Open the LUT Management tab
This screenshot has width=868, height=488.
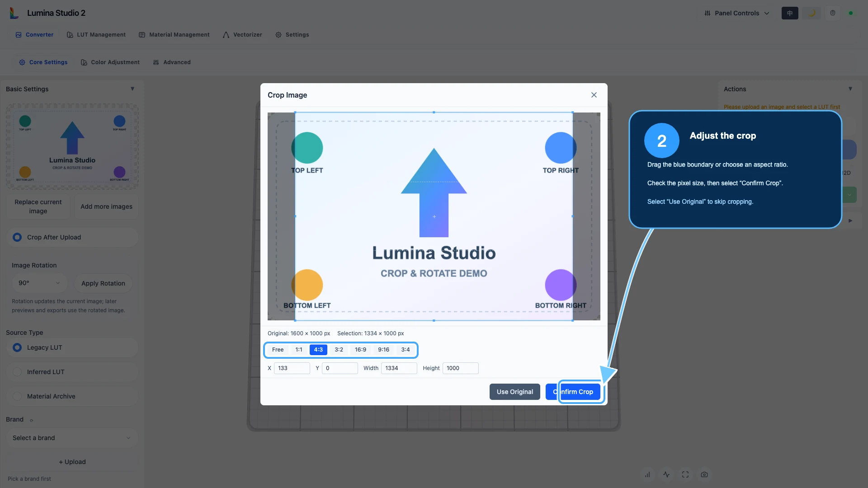tap(96, 35)
